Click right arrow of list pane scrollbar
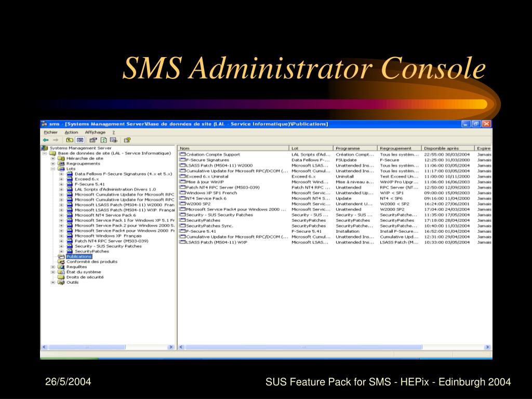Image resolution: width=532 pixels, height=399 pixels. coord(487,347)
